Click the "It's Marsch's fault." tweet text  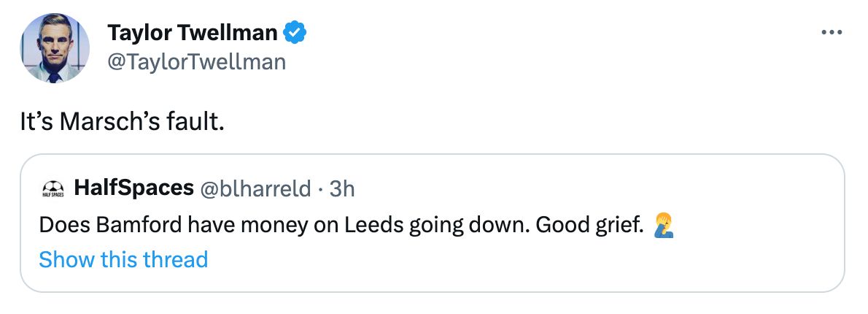tap(122, 122)
